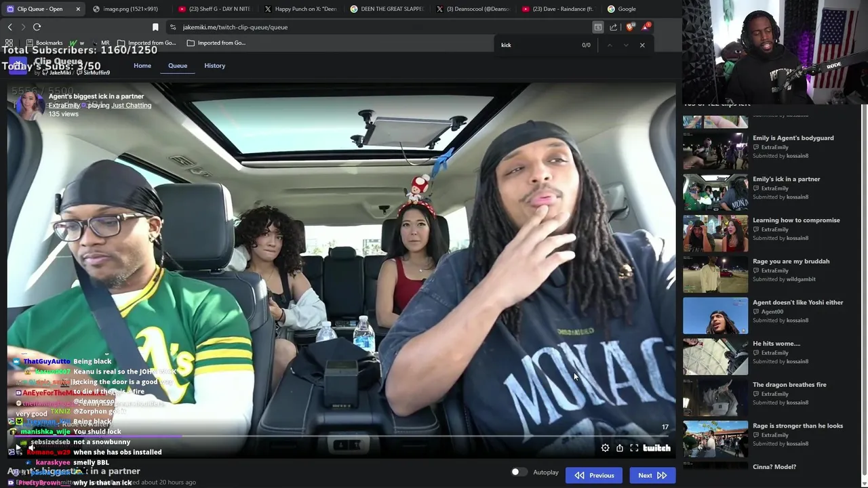Screen dimensions: 868x488
Task: Click ExtraEmily avatar in clip overlay
Action: point(31,105)
